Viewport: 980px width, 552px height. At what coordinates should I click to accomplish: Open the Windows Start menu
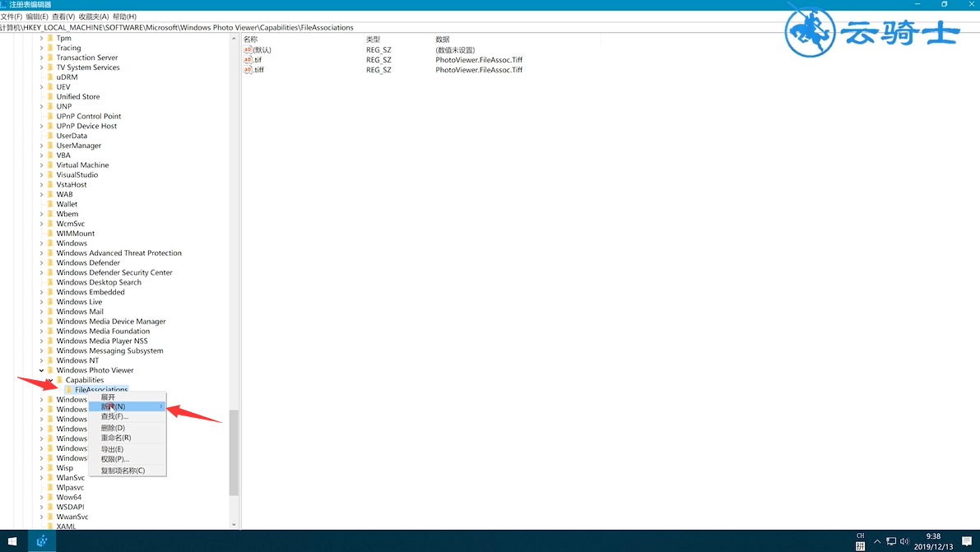(12, 541)
